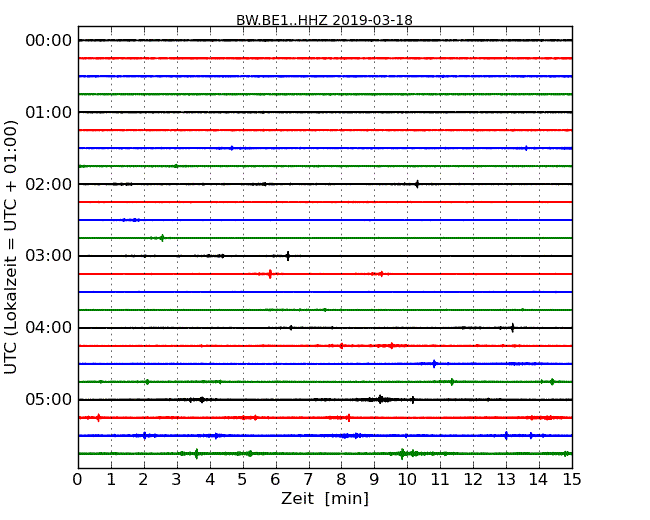Click the 00:00 time axis label
The image size is (650, 520).
pos(49,41)
